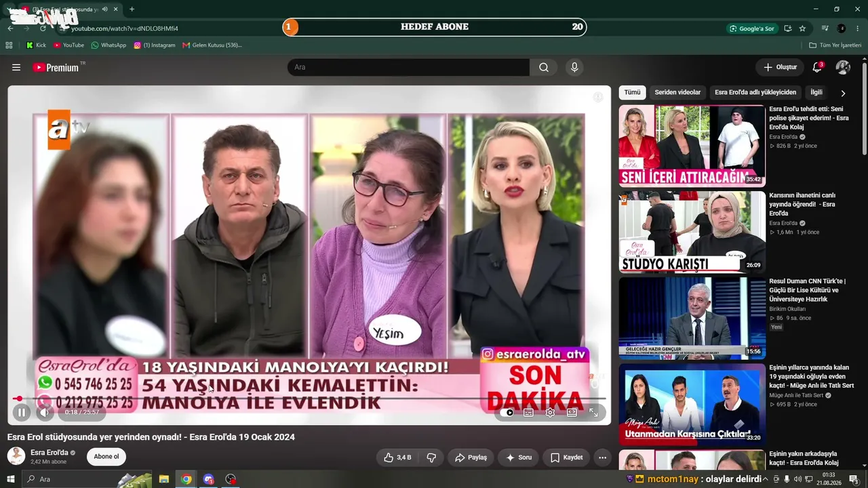This screenshot has height=488, width=868.
Task: Ask about video using Soru button
Action: tap(519, 457)
